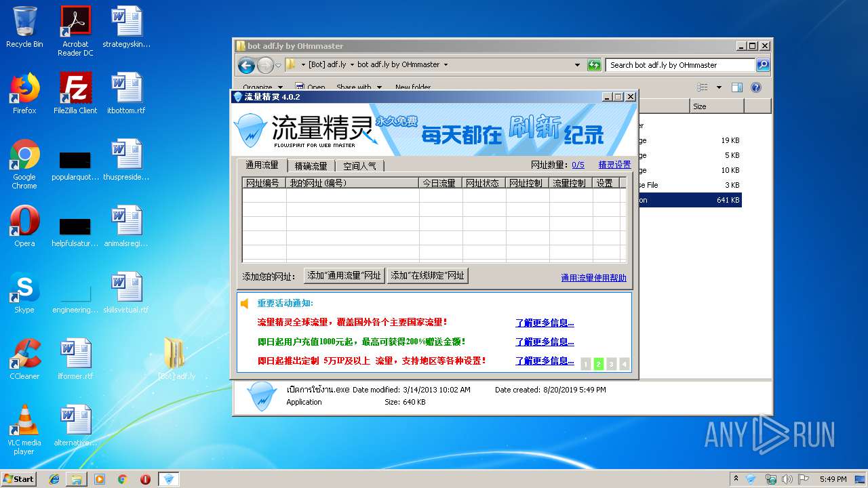The height and width of the screenshot is (488, 868).
Task: Click 了解更多信息 link for global traffic notice
Action: pos(545,323)
